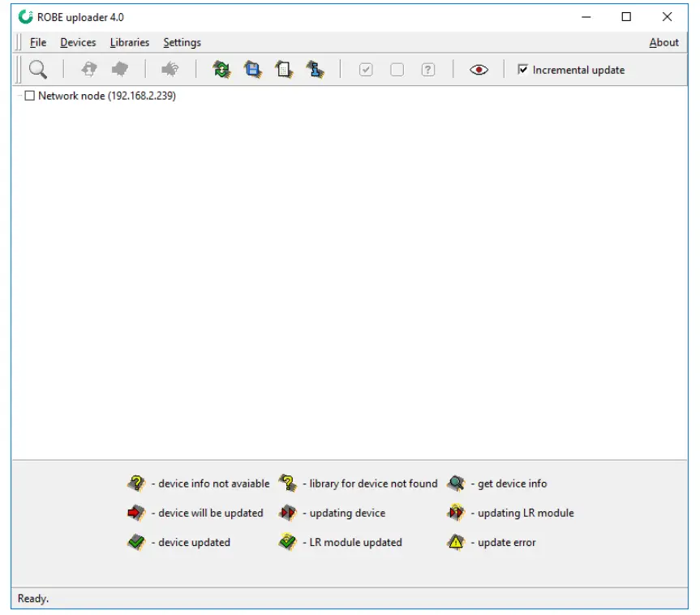This screenshot has height=615, width=700.
Task: Click the 'LR module updated' legend icon
Action: (288, 542)
